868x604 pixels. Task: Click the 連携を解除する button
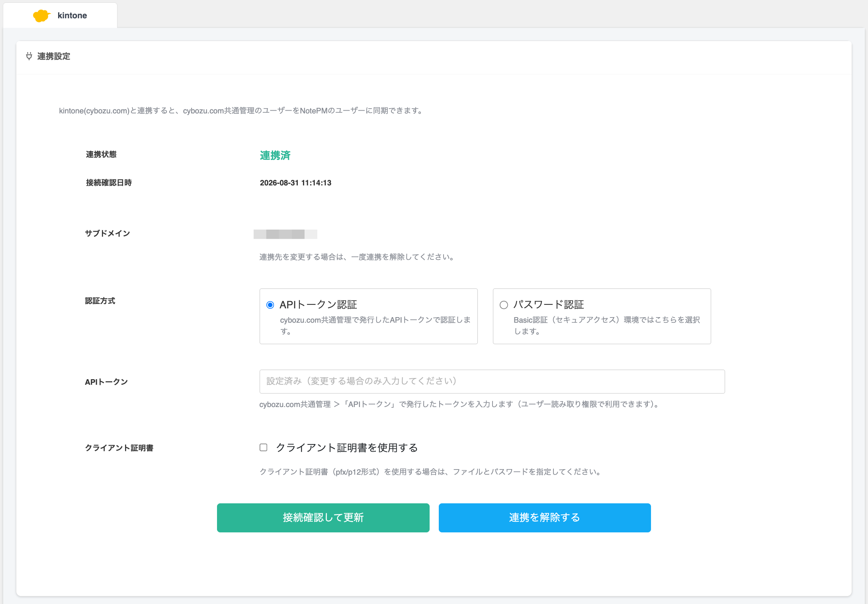point(545,518)
